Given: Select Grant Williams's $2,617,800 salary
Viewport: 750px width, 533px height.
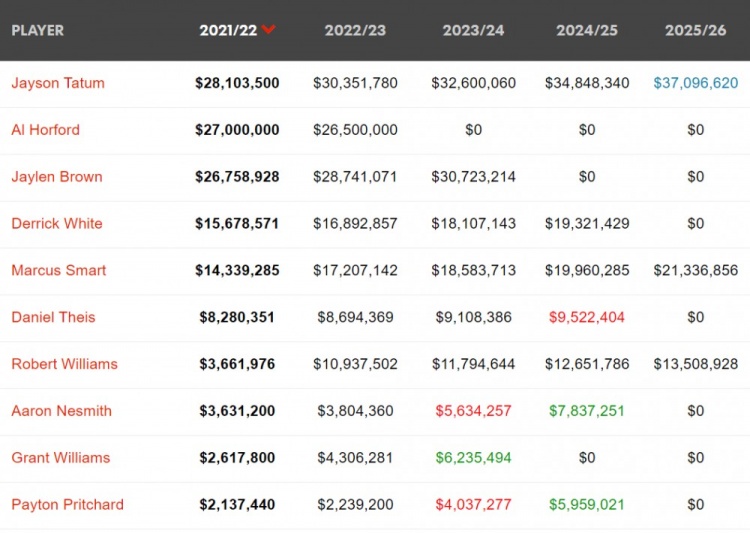Looking at the screenshot, I should [x=237, y=458].
